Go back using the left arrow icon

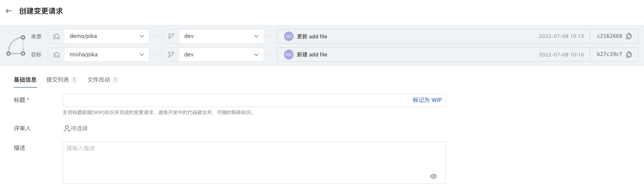[x=9, y=11]
